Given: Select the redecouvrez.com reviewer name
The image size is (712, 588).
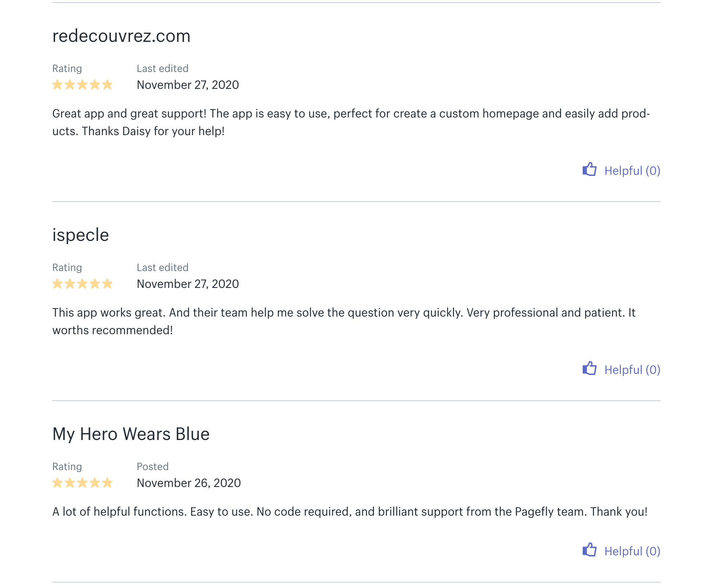Looking at the screenshot, I should pyautogui.click(x=121, y=36).
